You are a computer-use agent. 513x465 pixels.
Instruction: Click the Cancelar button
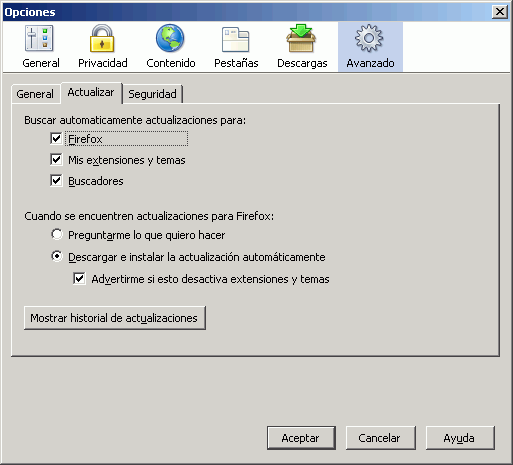tap(380, 438)
